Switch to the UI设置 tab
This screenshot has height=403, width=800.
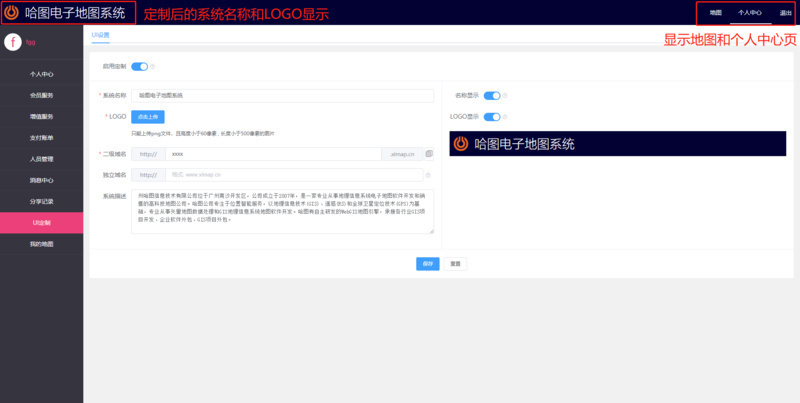101,35
